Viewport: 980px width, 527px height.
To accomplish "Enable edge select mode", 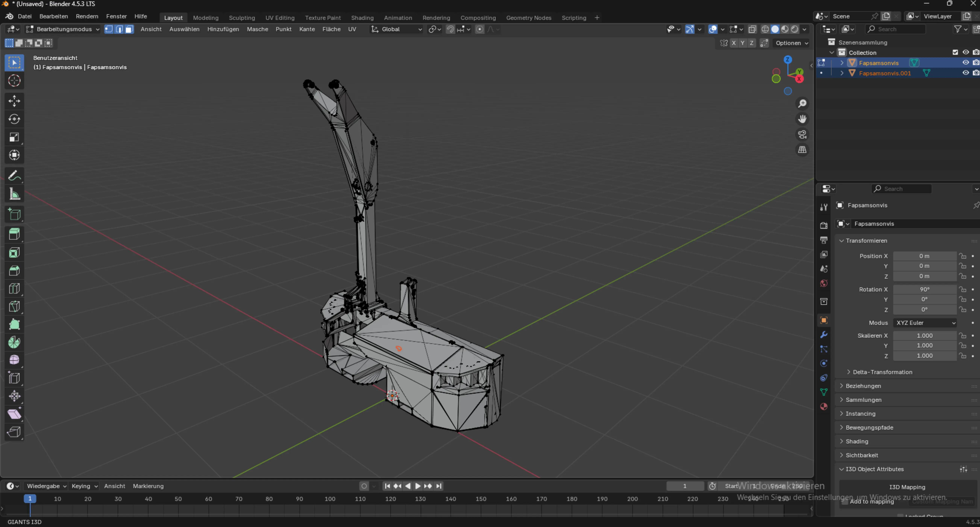I will pos(119,29).
